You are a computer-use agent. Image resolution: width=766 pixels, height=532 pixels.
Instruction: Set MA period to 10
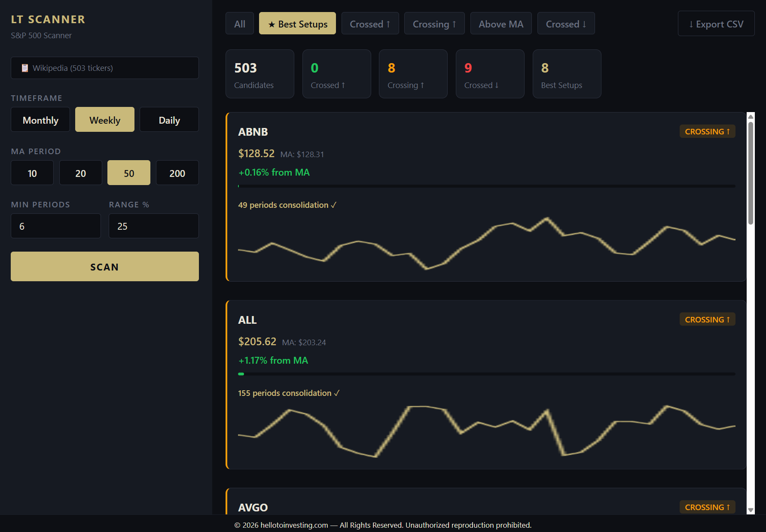coord(32,173)
